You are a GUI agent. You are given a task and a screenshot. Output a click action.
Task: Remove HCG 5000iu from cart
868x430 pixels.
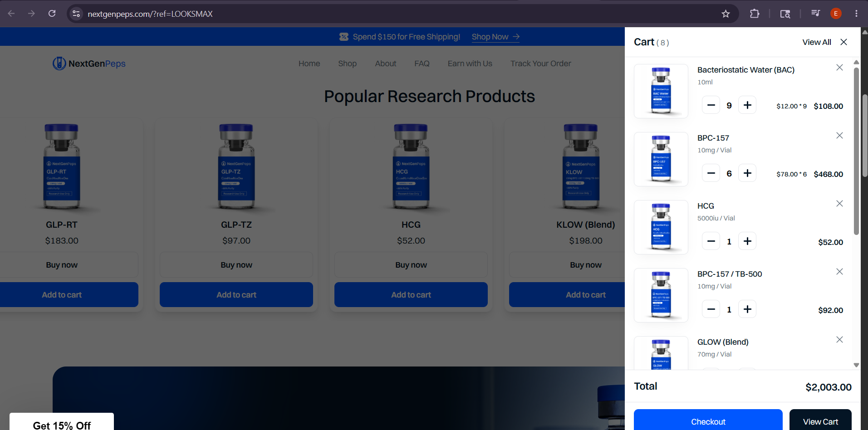[839, 204]
